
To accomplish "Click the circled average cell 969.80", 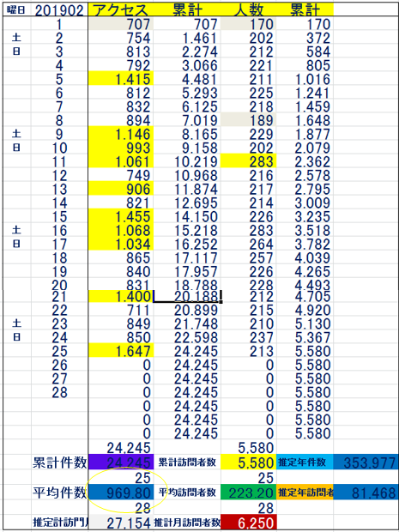I will pyautogui.click(x=121, y=492).
